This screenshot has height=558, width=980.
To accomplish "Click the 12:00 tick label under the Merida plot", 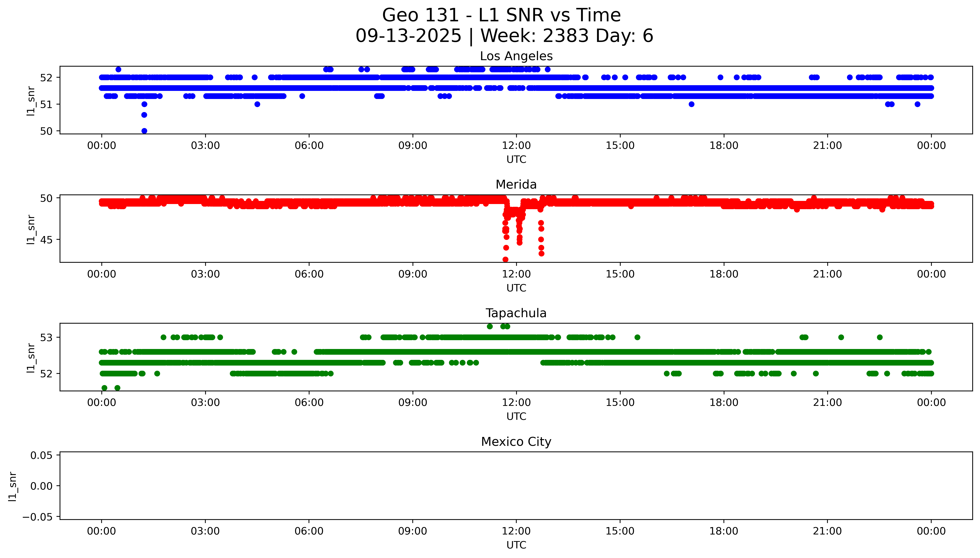I will point(516,274).
